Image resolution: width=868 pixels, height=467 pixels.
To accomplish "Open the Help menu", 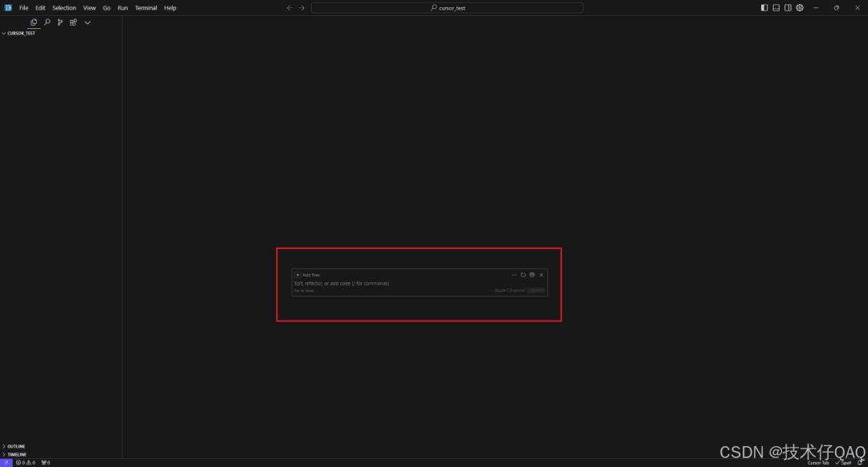I will (170, 8).
